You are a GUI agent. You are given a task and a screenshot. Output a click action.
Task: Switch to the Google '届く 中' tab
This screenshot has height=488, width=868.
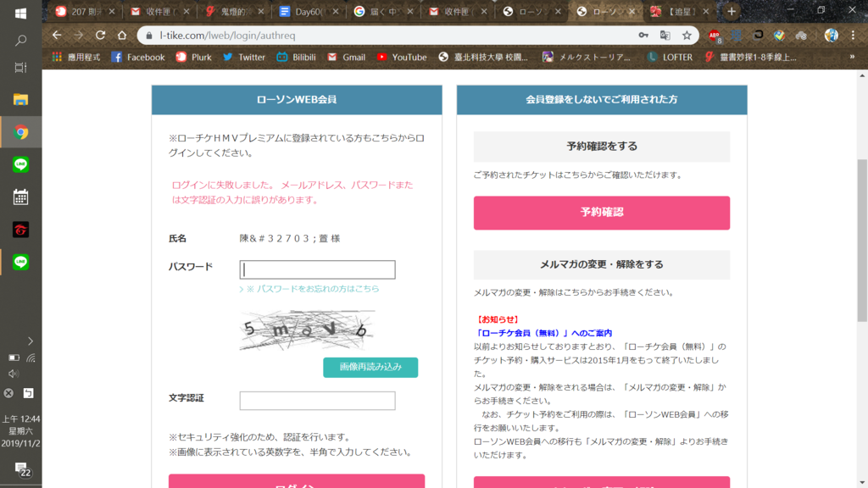[x=383, y=12]
